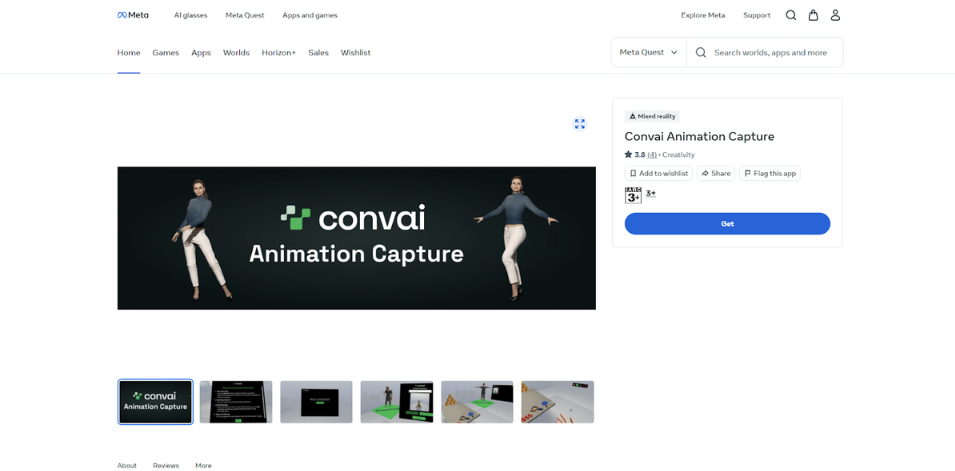
Task: Expand media with the fullscreen icon
Action: pos(580,124)
